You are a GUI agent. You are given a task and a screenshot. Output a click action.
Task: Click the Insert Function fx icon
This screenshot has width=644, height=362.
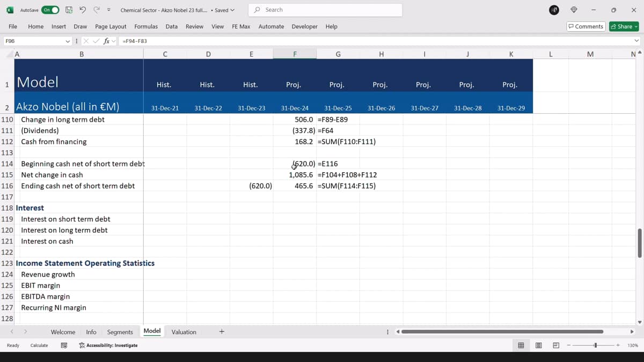click(106, 41)
